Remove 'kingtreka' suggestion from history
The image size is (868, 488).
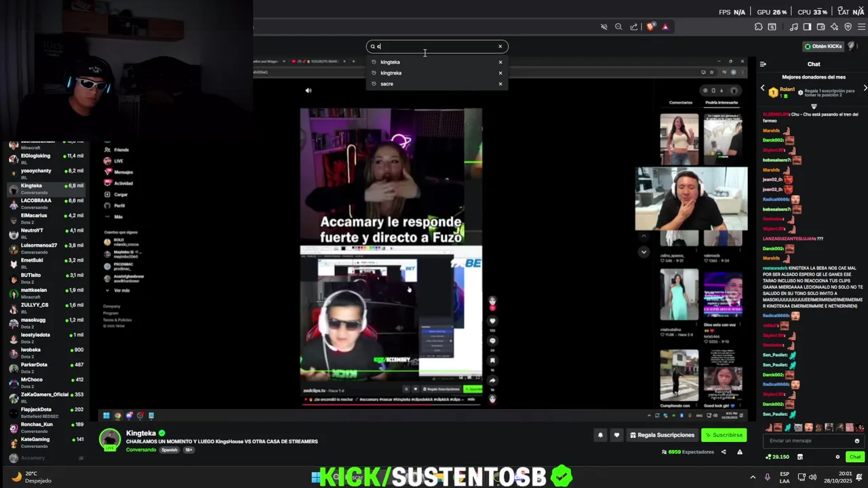coord(500,73)
